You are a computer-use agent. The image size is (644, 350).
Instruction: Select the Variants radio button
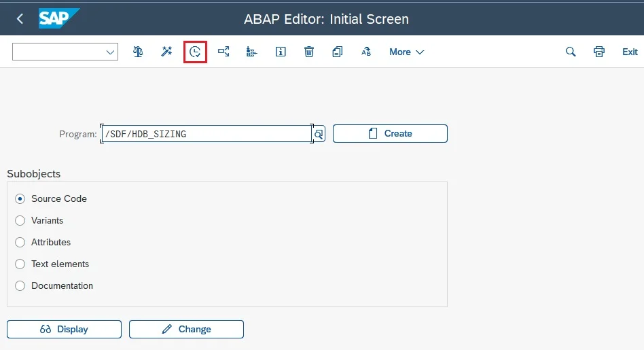tap(20, 221)
